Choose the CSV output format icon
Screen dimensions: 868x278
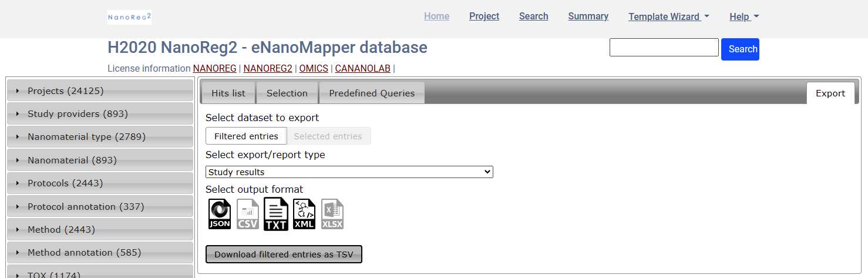click(x=248, y=214)
